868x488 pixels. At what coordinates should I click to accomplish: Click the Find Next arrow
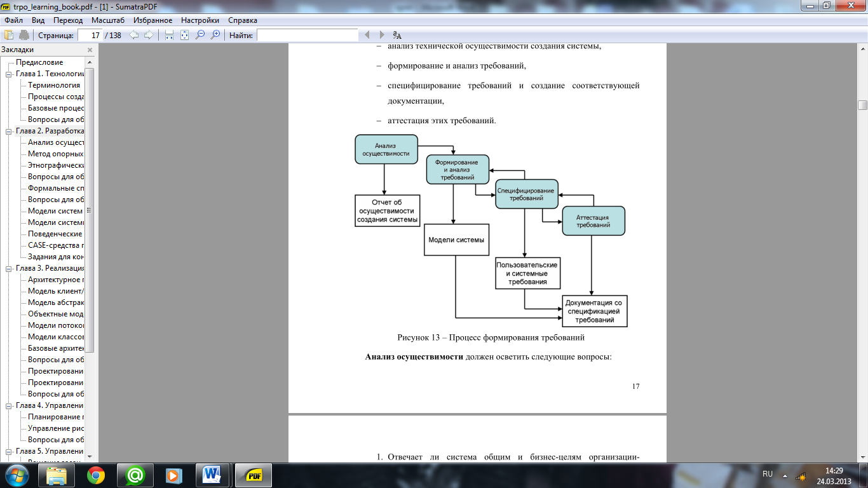tap(382, 35)
